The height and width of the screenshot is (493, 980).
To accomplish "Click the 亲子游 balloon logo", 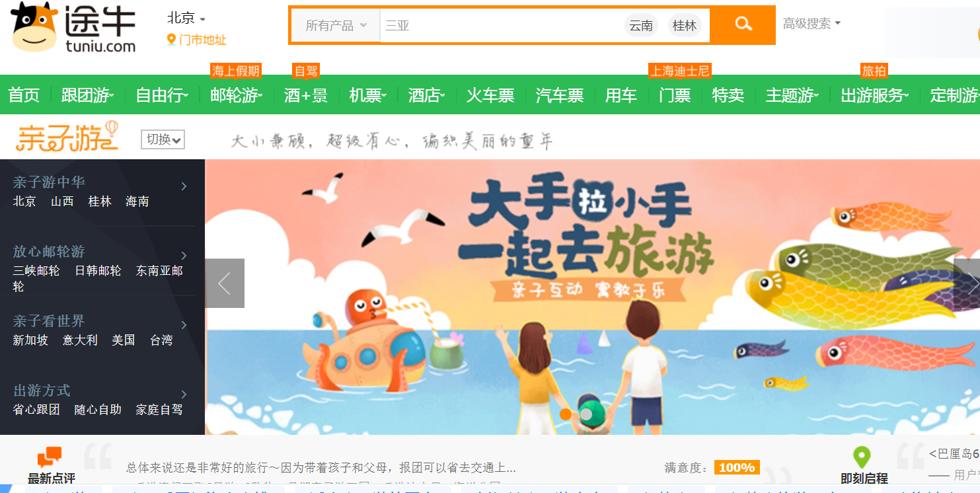I will point(67,136).
